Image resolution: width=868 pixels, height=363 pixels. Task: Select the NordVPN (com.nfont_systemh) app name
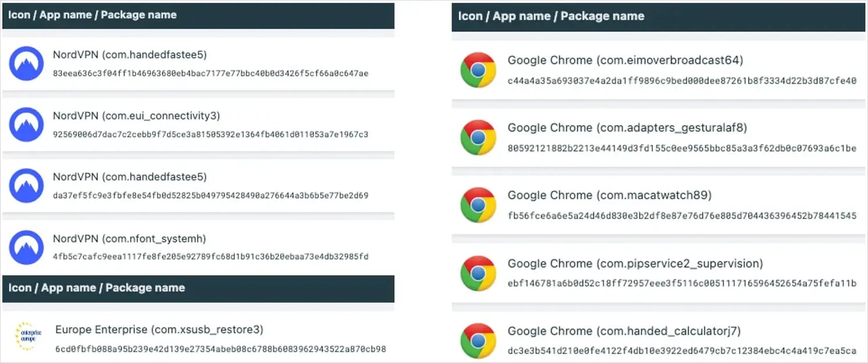[129, 239]
